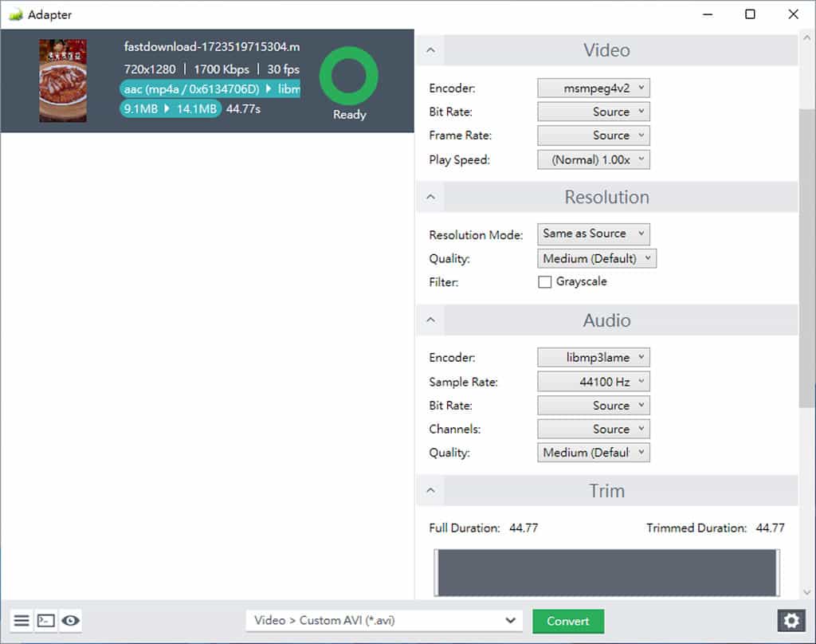Click the 1700 Kbps bitrate text

[222, 69]
